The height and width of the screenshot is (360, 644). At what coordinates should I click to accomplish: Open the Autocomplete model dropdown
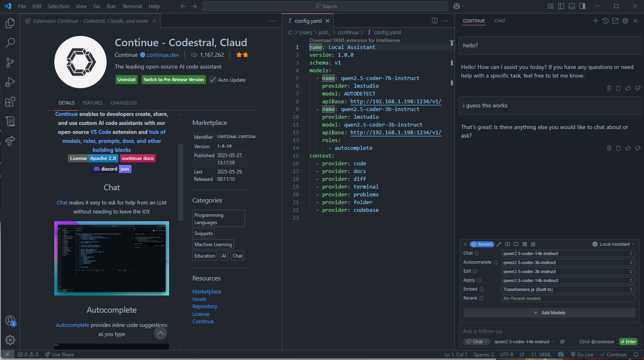pyautogui.click(x=568, y=262)
